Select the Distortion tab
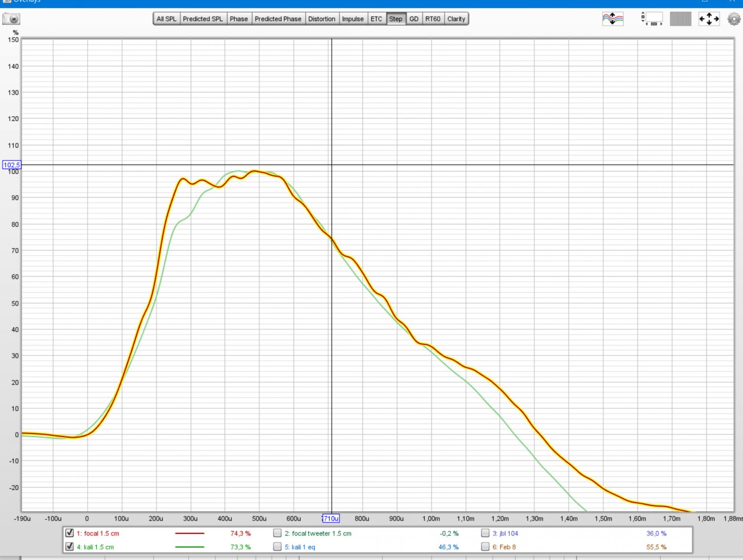The height and width of the screenshot is (560, 743). pyautogui.click(x=322, y=19)
